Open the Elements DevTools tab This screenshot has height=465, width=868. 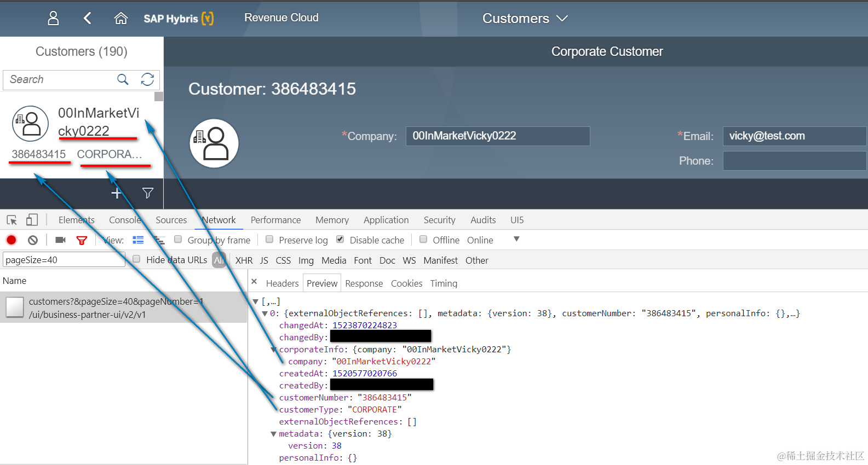tap(77, 220)
